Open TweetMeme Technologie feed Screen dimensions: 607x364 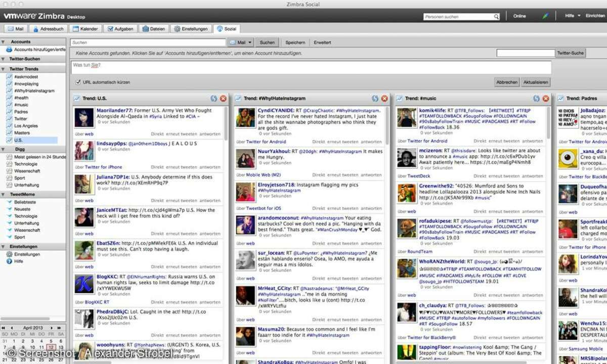(26, 216)
